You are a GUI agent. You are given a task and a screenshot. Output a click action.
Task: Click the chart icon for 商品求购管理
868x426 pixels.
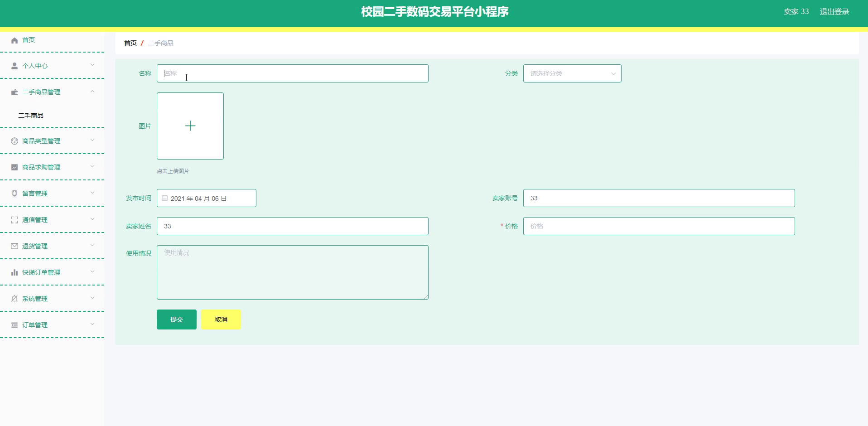(14, 167)
